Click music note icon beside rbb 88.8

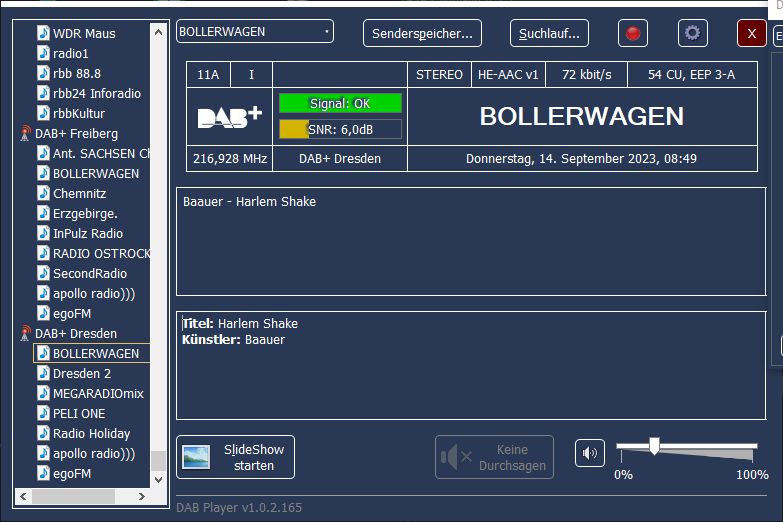coord(43,73)
